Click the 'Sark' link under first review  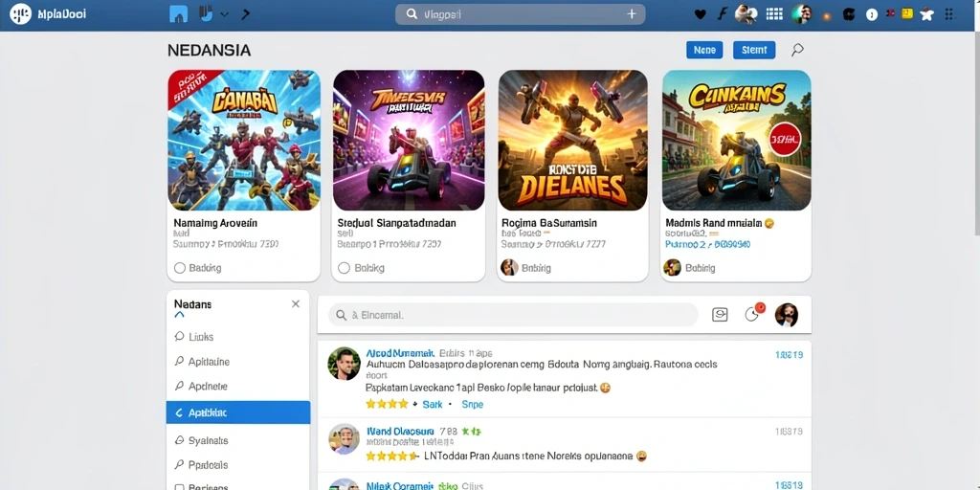tap(433, 405)
